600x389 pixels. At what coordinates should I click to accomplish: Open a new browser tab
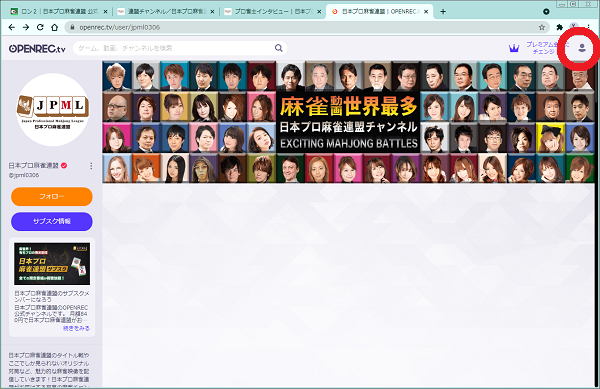[x=443, y=11]
